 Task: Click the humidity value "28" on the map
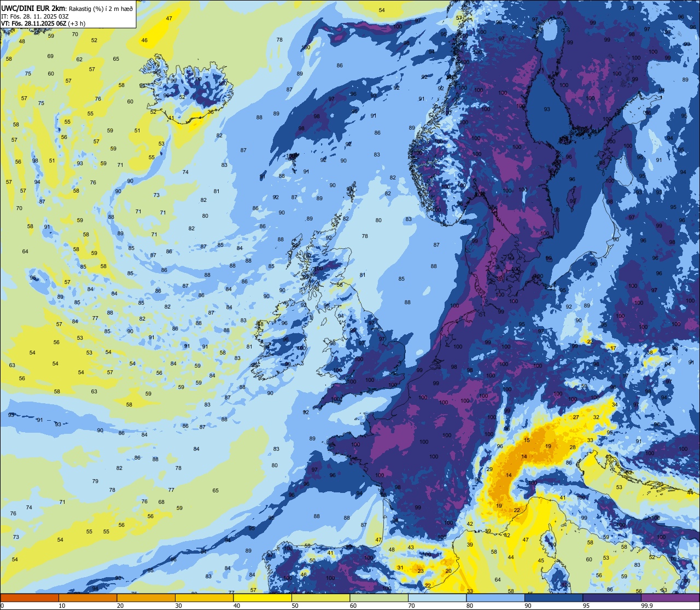tap(573, 448)
